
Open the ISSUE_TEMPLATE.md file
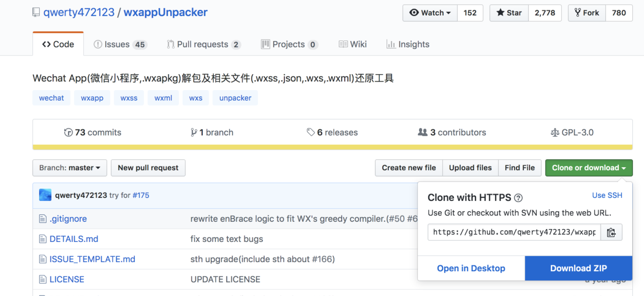click(x=92, y=259)
